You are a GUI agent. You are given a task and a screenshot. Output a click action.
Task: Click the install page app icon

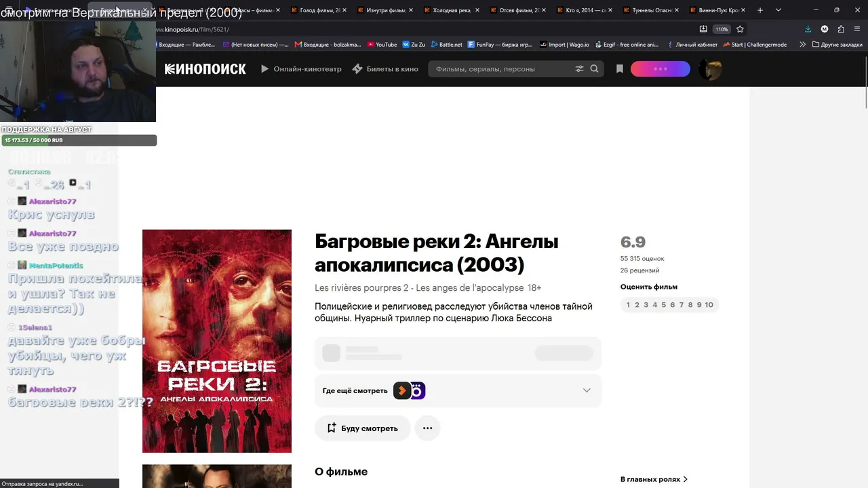click(x=703, y=29)
